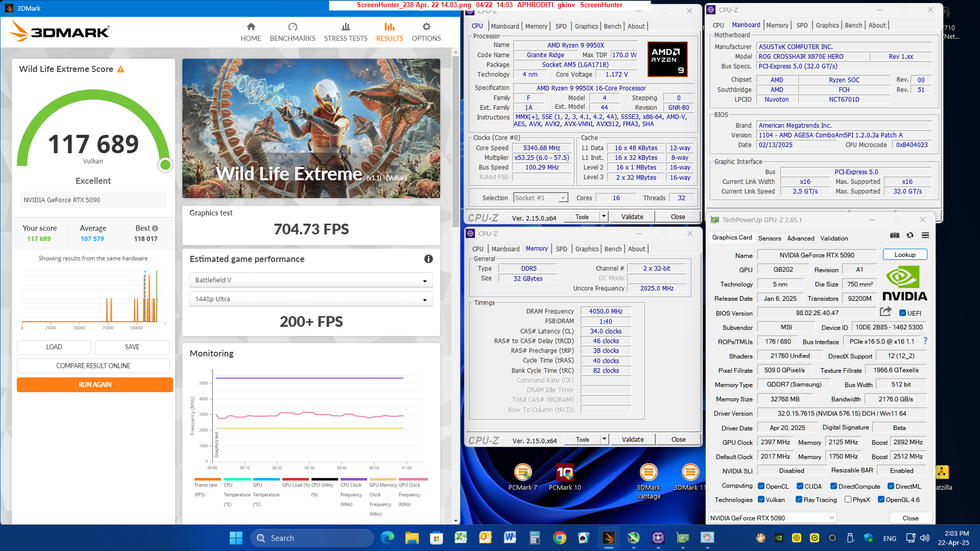
Task: Expand Tools dropdown arrow in Memory CPU-Z
Action: click(604, 439)
